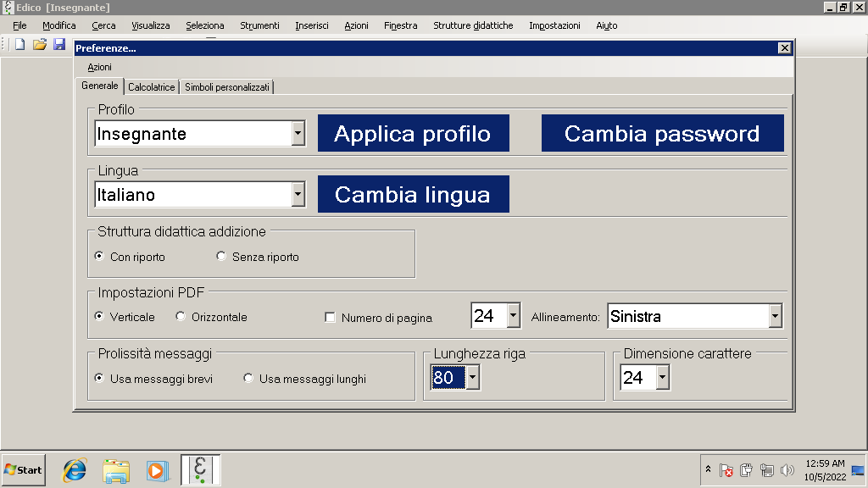Open the Lingua dropdown list
The height and width of the screenshot is (488, 868).
click(298, 194)
